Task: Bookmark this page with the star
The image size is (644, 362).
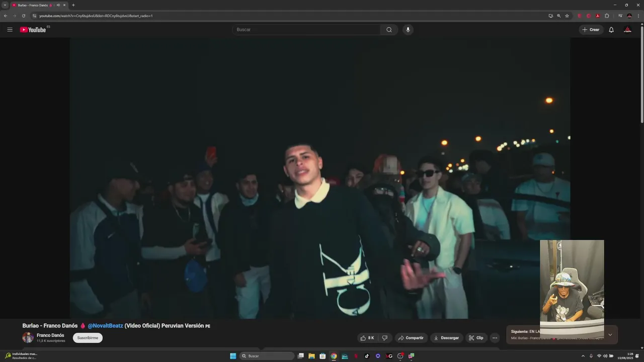Action: click(x=567, y=16)
